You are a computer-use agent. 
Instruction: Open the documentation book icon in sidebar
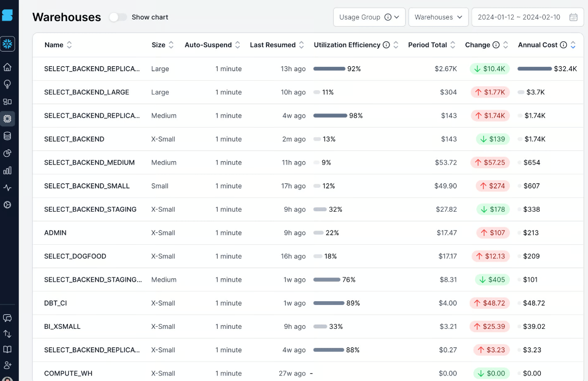(7, 350)
